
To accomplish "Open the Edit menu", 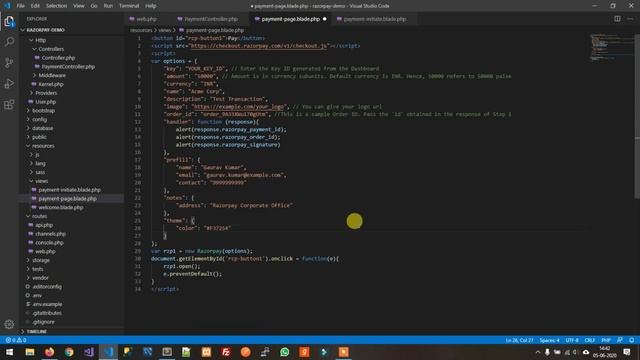I will tap(35, 6).
